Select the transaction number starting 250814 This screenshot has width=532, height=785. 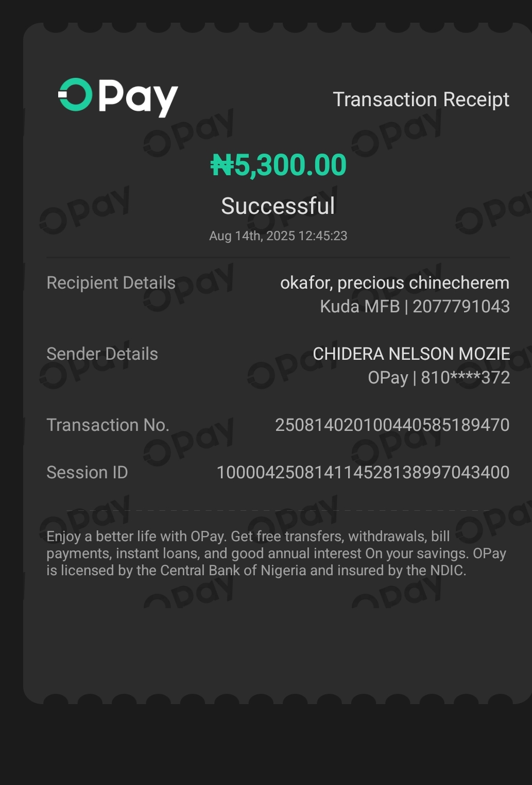tap(392, 425)
